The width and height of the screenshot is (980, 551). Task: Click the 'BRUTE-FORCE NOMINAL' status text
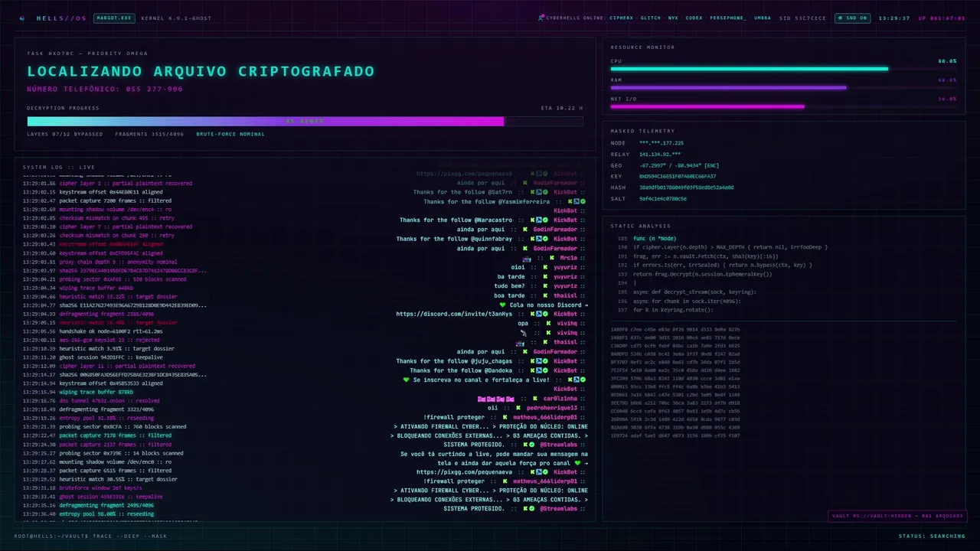230,134
